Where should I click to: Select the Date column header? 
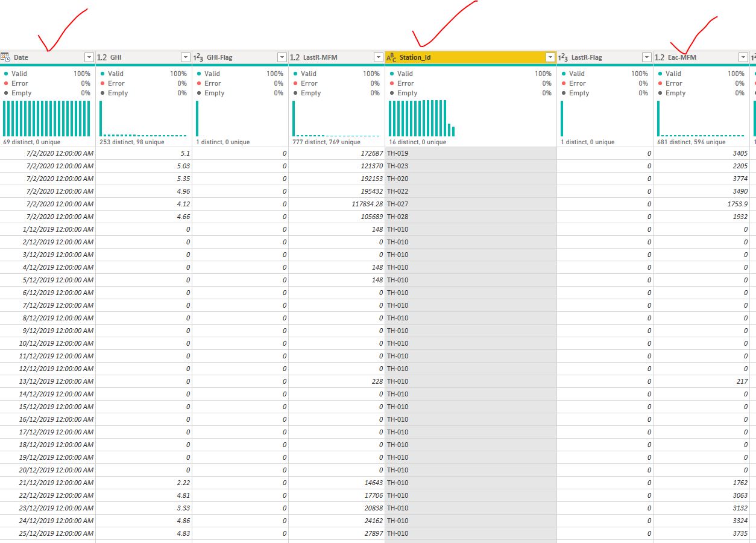48,57
